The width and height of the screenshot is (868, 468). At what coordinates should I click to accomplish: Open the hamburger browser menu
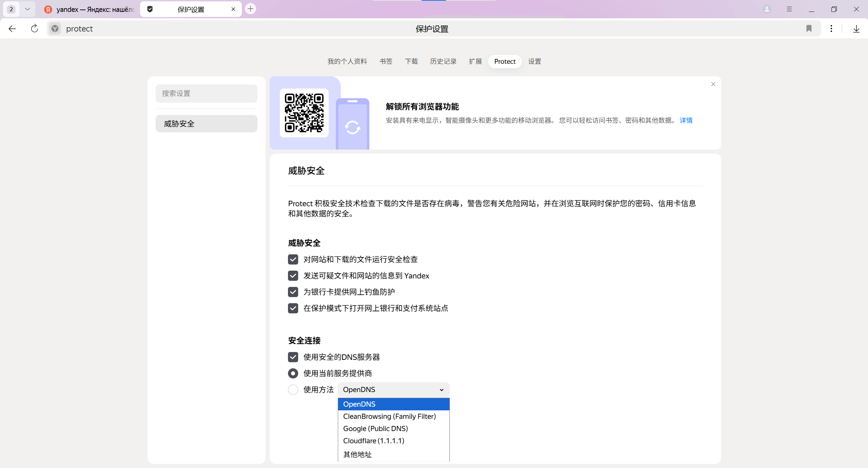[x=789, y=9]
